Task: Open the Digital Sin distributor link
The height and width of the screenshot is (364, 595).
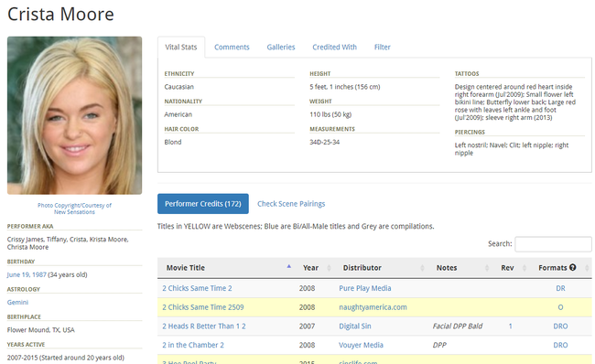Action: tap(355, 327)
